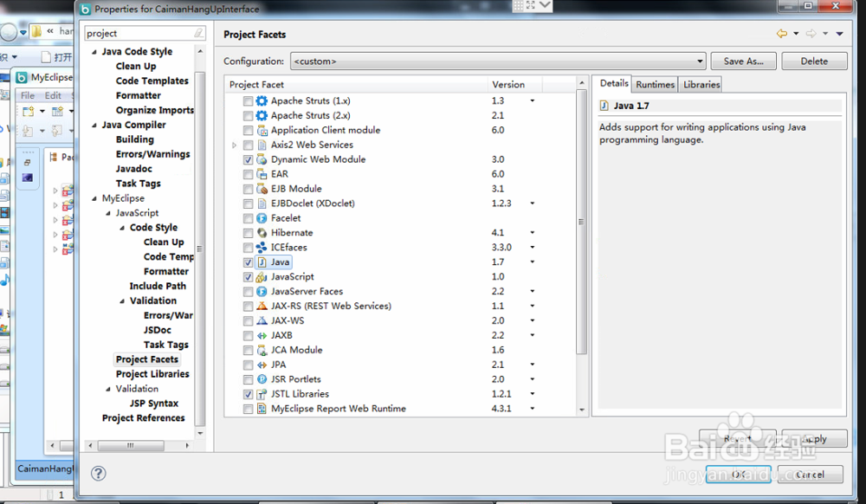The height and width of the screenshot is (504, 866).
Task: Uncheck the JSTL Libraries checkbox
Action: pyautogui.click(x=248, y=394)
